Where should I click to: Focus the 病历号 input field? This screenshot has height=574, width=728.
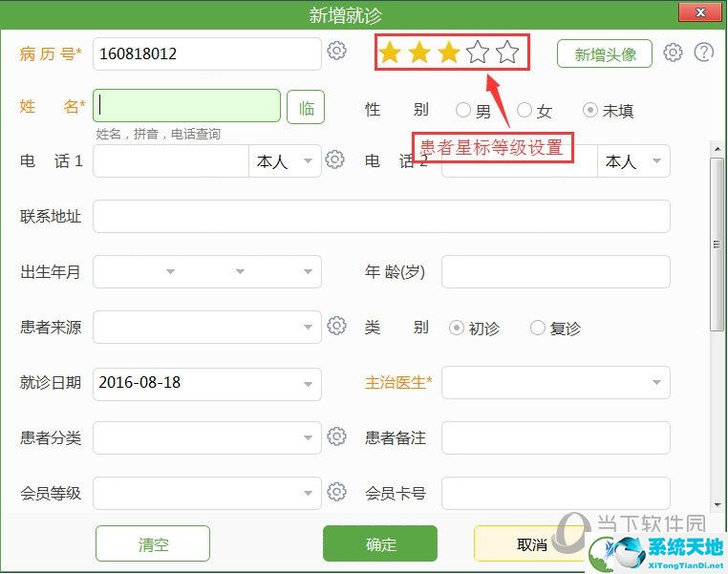coord(207,53)
